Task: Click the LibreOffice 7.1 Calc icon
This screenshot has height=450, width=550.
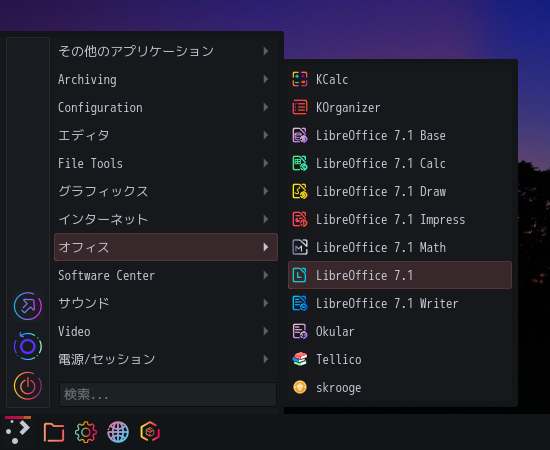Action: (300, 163)
